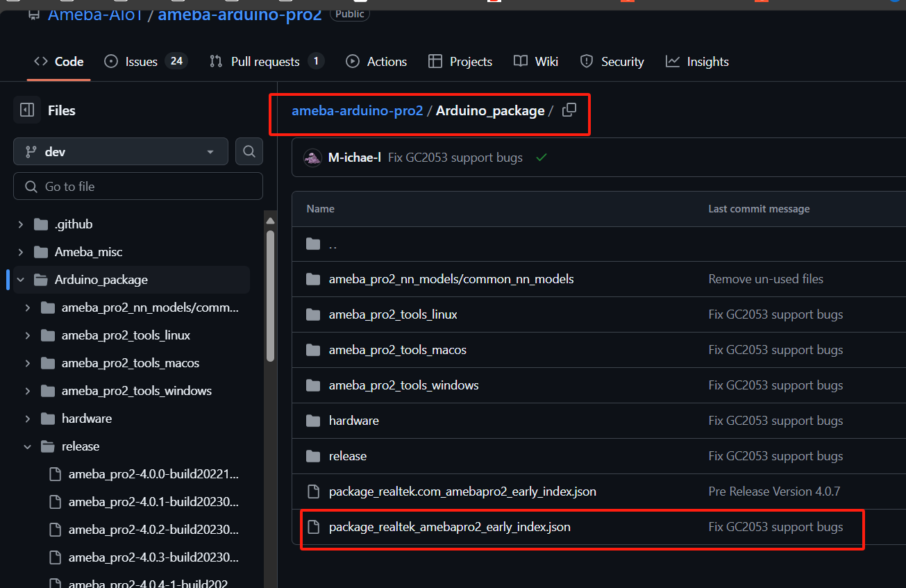Open ameba_pro2-4.0.2 file in tree
The height and width of the screenshot is (588, 906).
pos(153,530)
